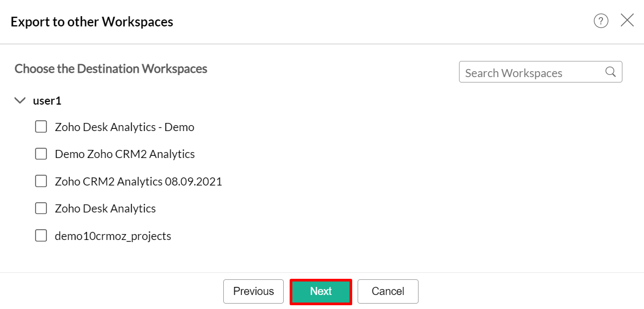
Task: Check the Zoho Desk Analytics - Demo checkbox
Action: (x=41, y=127)
